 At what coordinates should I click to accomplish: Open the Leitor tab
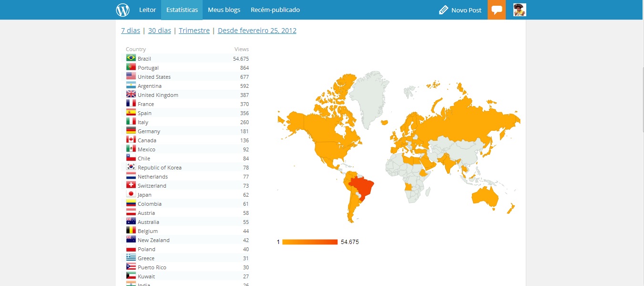(x=147, y=10)
